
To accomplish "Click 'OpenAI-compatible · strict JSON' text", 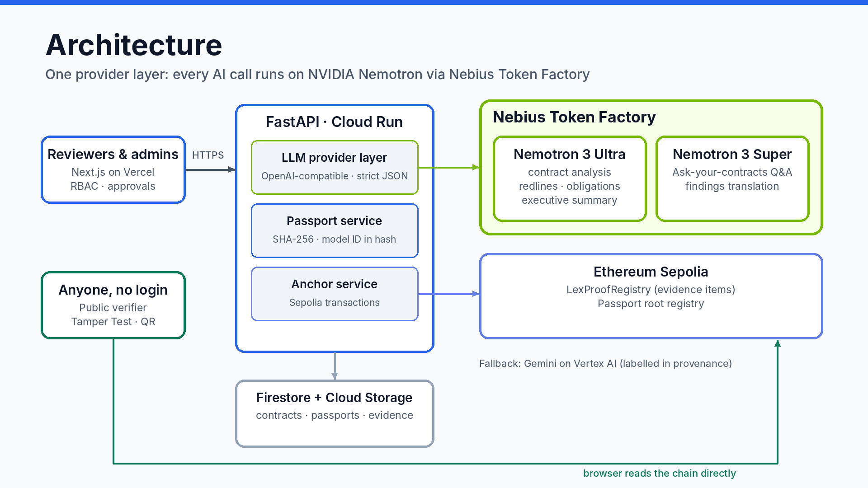I will [x=335, y=176].
